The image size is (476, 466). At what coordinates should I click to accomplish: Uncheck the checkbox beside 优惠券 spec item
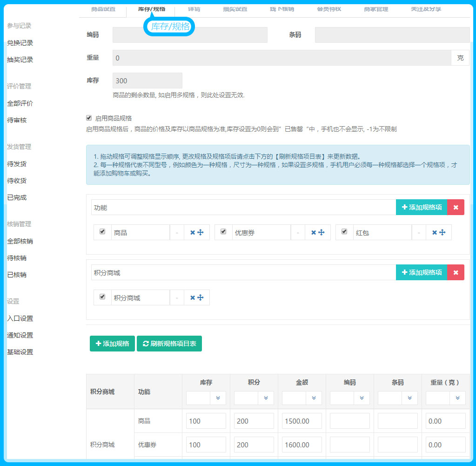pos(223,231)
